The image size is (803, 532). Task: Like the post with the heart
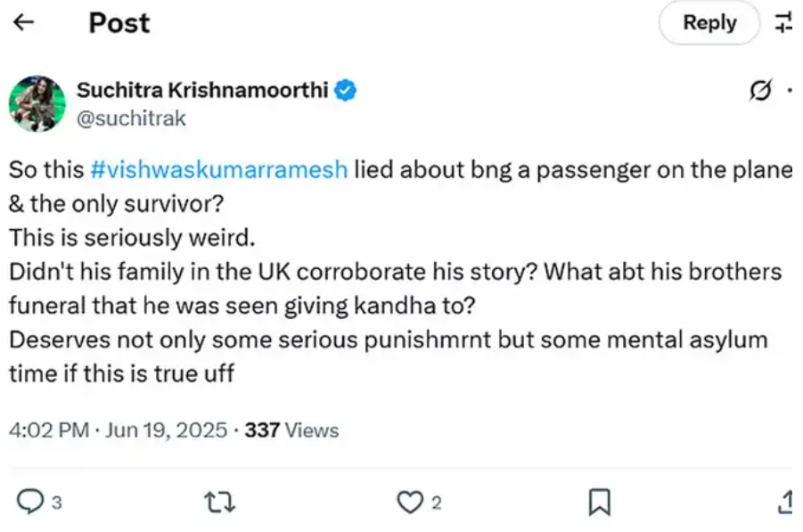click(409, 503)
